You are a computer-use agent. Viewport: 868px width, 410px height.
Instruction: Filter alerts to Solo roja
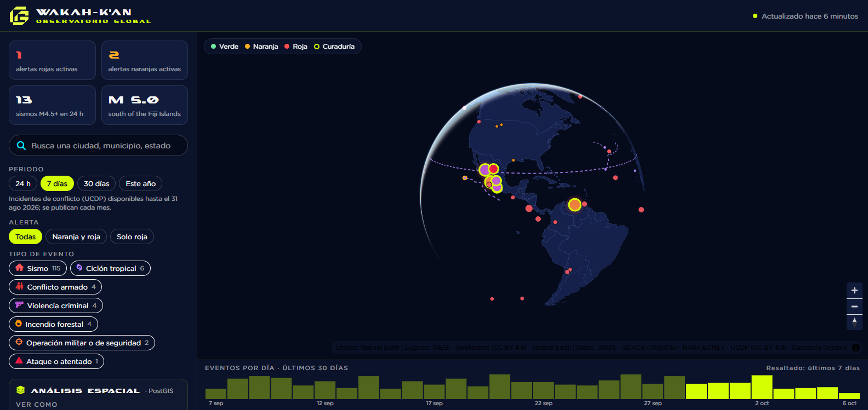[132, 236]
